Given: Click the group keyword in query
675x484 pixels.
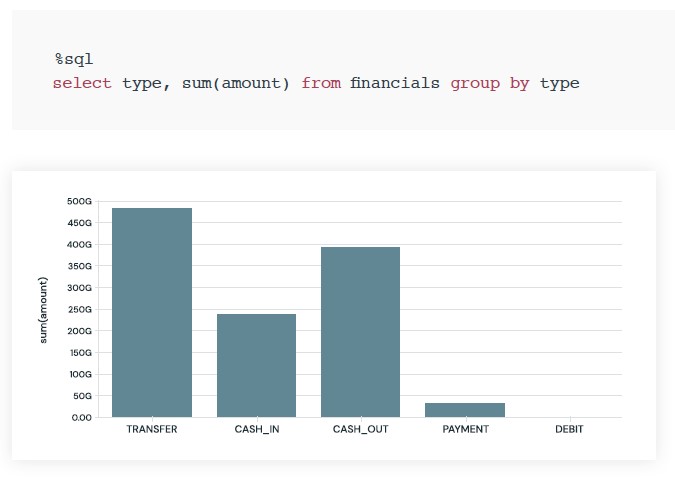Looking at the screenshot, I should point(475,84).
